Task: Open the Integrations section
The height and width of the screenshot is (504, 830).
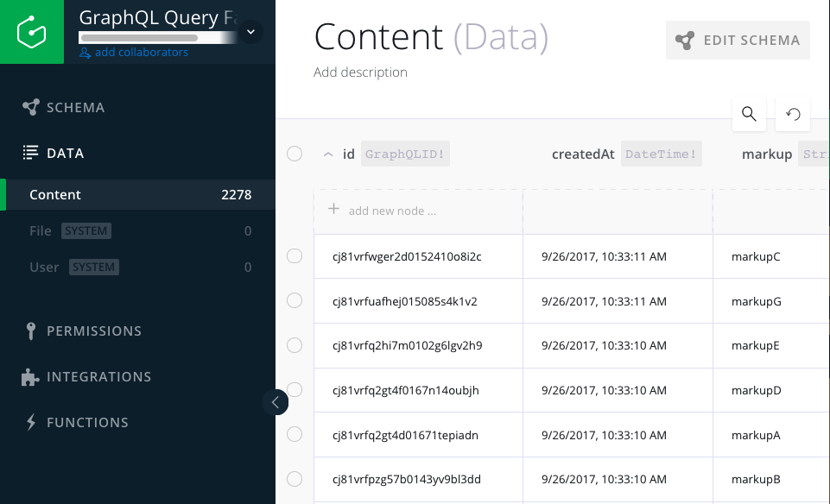Action: tap(87, 376)
